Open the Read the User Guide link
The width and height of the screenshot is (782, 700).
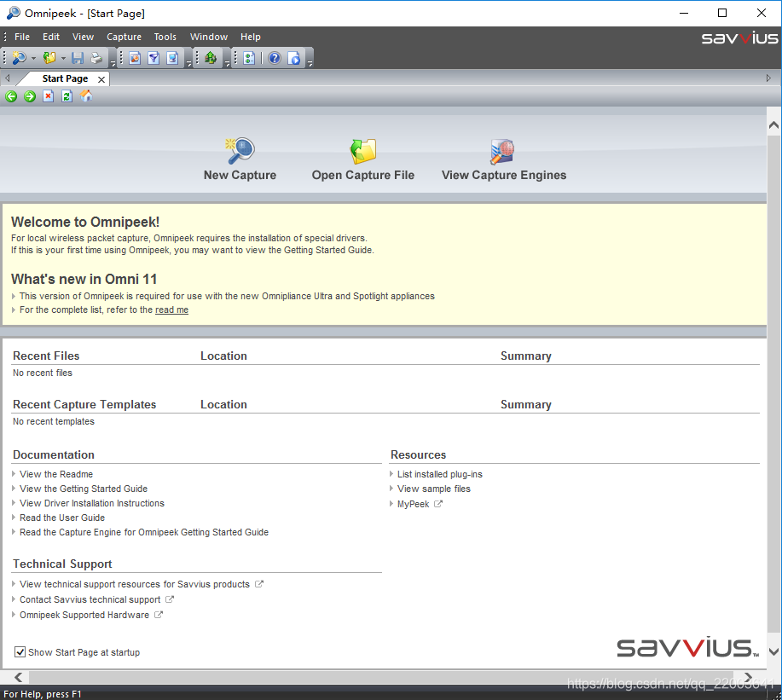pos(62,518)
